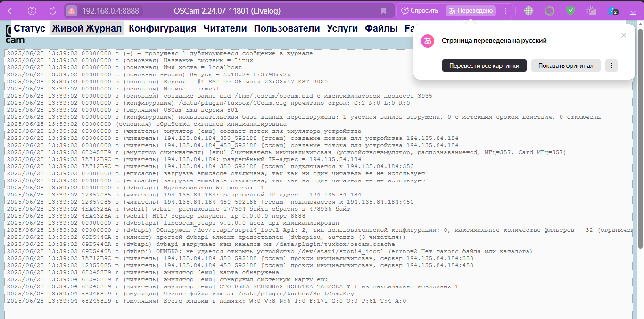Open the translator three-dot options menu

point(506,10)
